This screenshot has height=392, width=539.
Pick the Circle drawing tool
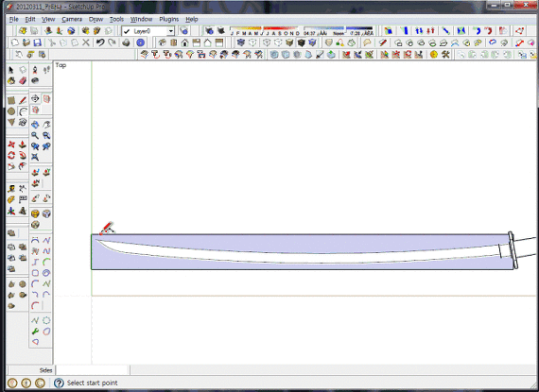pyautogui.click(x=11, y=111)
